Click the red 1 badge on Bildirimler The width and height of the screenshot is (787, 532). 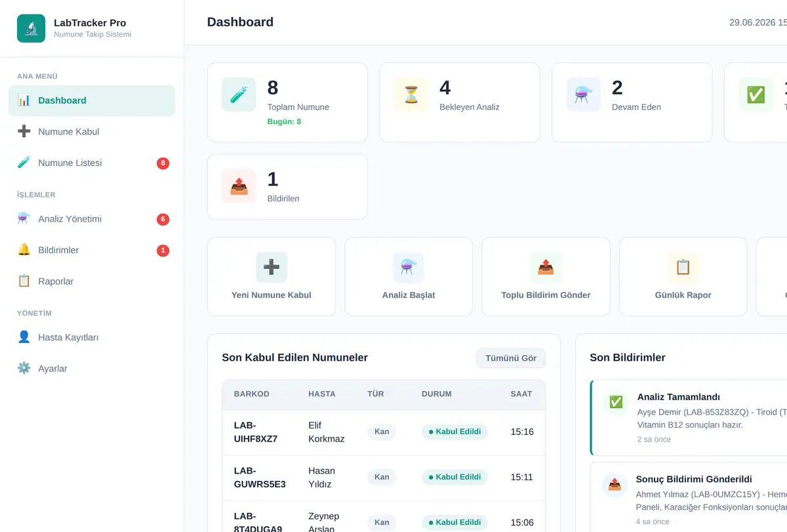point(163,251)
